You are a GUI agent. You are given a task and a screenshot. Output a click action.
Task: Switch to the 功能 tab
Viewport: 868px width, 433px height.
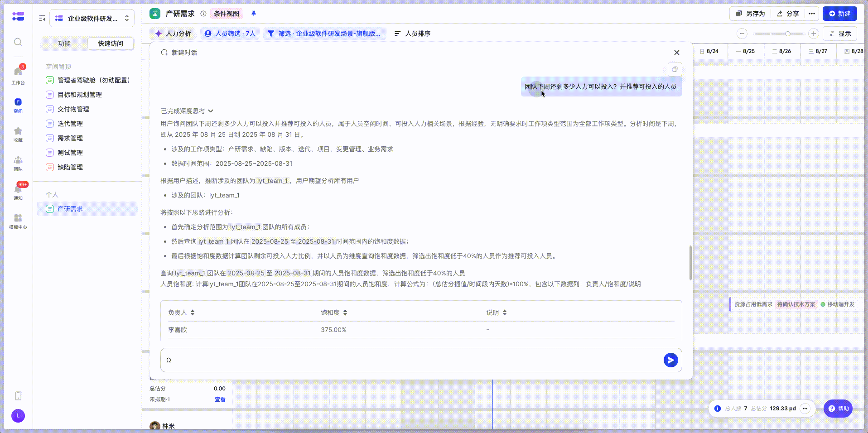coord(64,43)
